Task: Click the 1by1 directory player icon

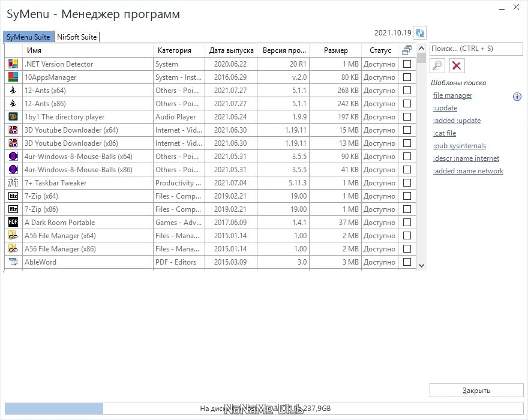Action: 13,116
